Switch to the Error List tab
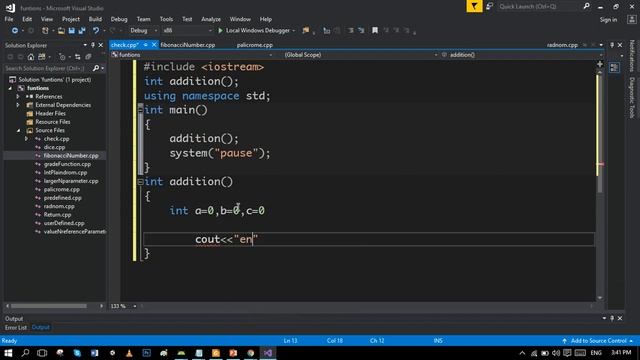640x360 pixels. pyautogui.click(x=16, y=327)
